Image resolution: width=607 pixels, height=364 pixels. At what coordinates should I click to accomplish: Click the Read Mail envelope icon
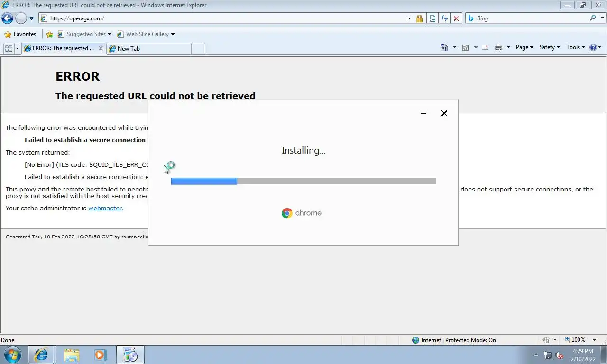485,47
